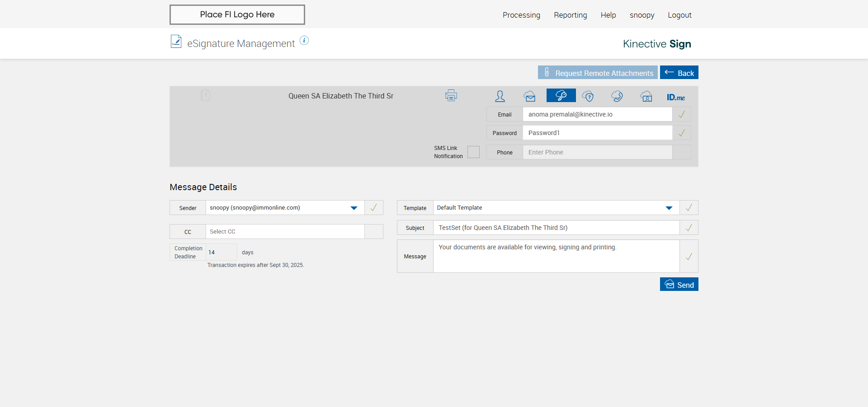Open the Template dropdown list
The image size is (868, 407).
pyautogui.click(x=669, y=208)
